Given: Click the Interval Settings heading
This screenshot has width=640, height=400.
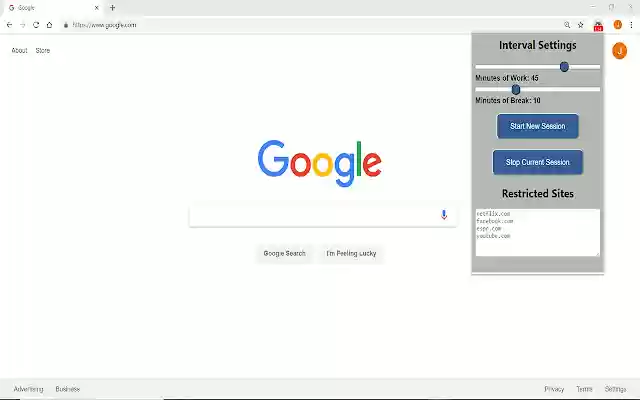Looking at the screenshot, I should pos(538,45).
